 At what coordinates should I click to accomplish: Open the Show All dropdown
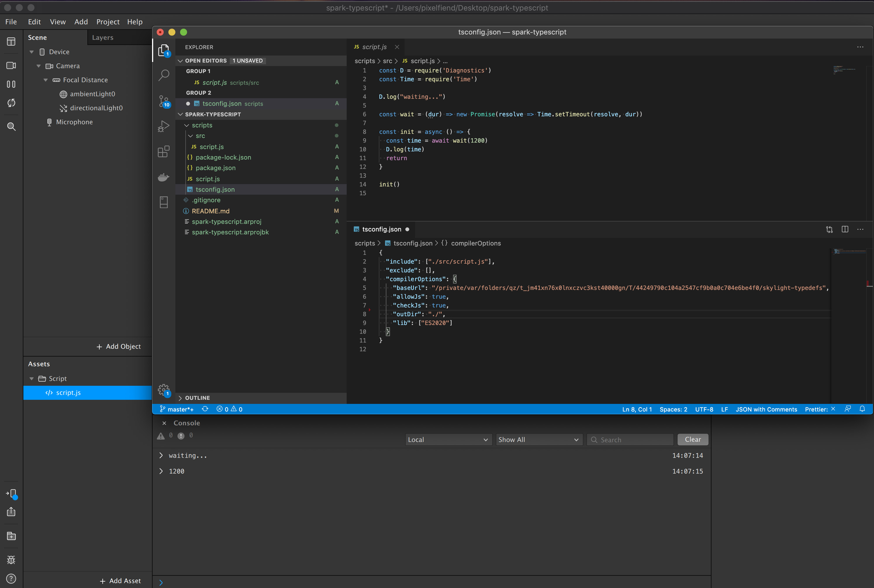(538, 440)
